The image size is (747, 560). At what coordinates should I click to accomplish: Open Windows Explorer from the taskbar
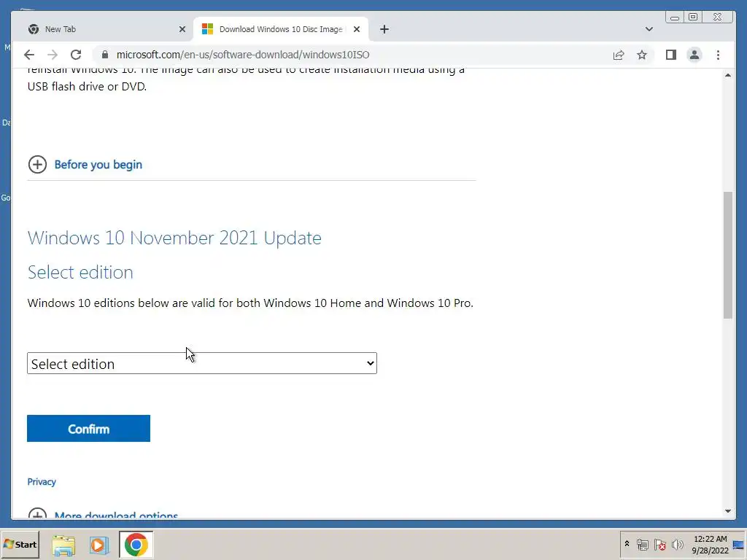click(63, 545)
